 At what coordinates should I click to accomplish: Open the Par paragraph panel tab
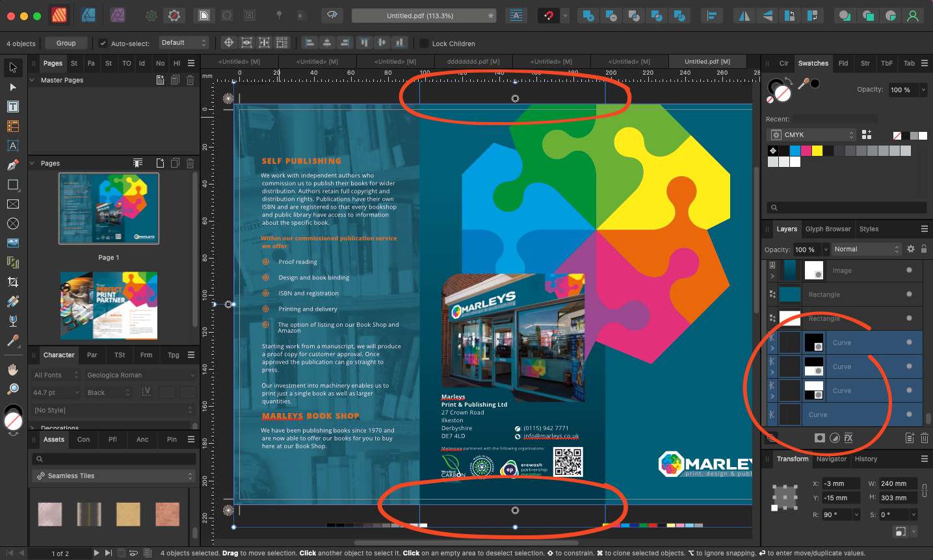tap(92, 355)
